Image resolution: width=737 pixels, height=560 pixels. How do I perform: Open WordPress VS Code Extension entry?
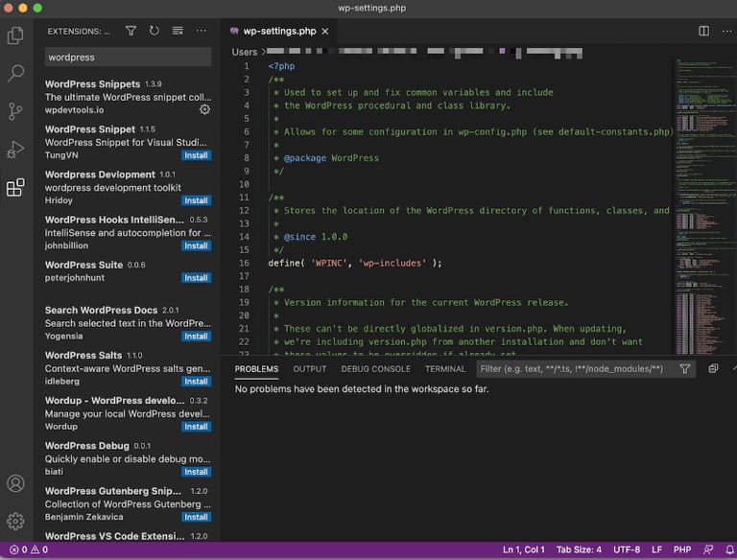(x=128, y=536)
